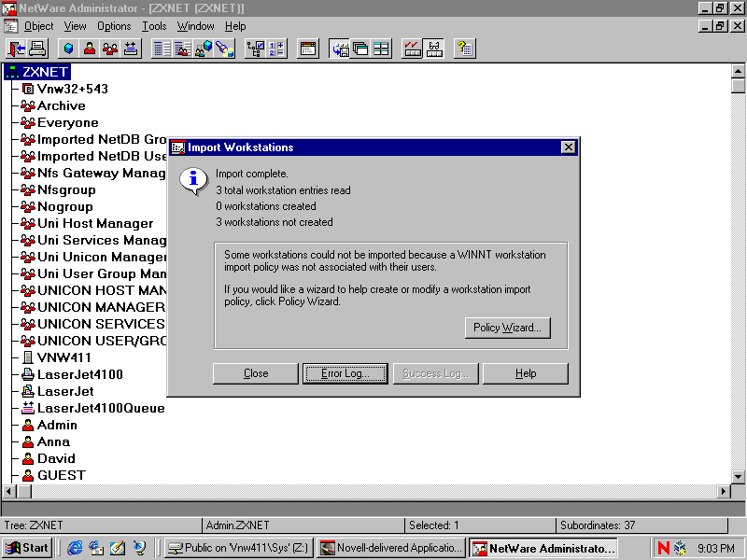Click the Policy Wizard button
This screenshot has width=747, height=560.
507,328
